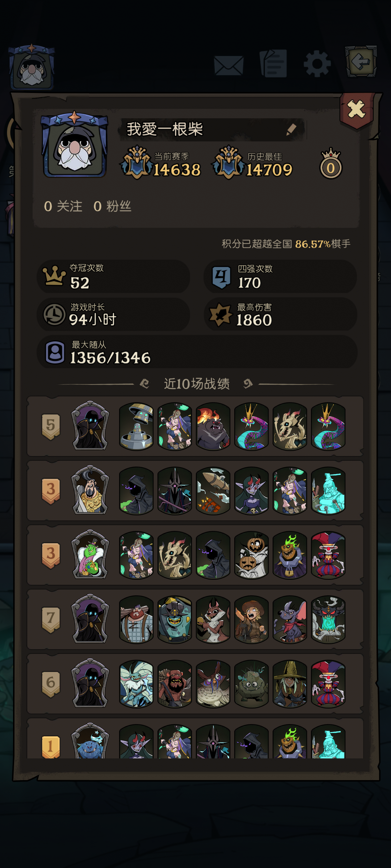Screen dimensions: 391x868
Task: Click the pencil icon to edit nickname
Action: click(291, 129)
